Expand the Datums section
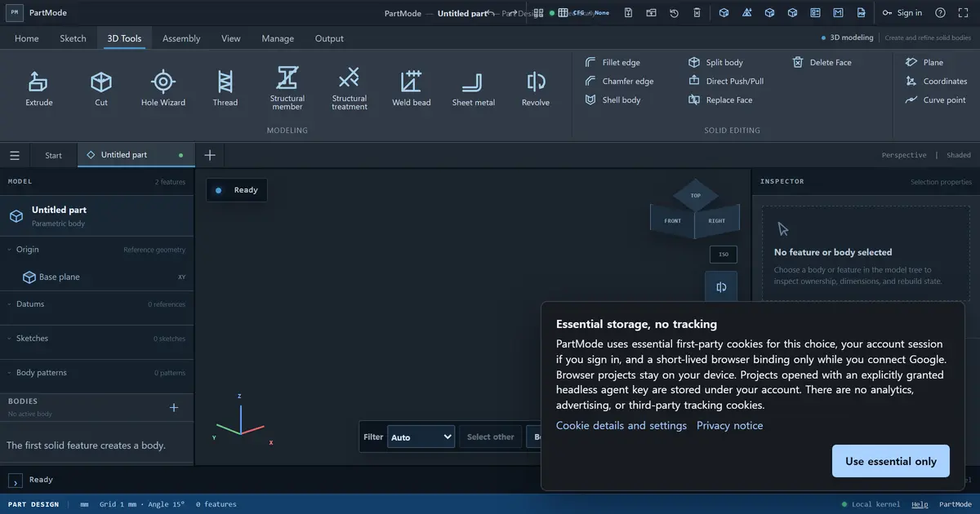Image resolution: width=980 pixels, height=514 pixels. [x=97, y=304]
